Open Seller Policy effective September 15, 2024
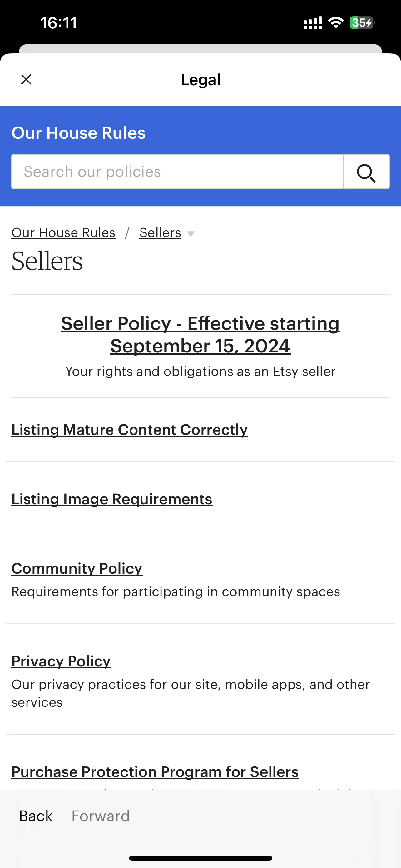401x868 pixels. 200,335
